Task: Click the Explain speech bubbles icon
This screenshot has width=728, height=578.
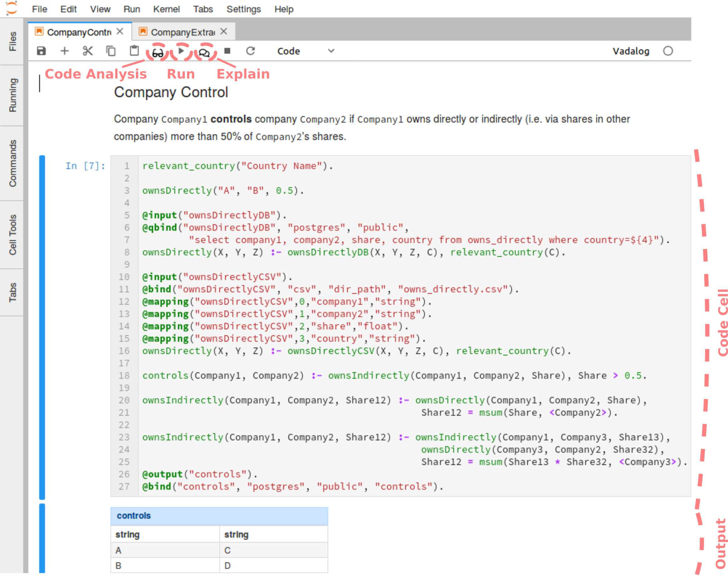Action: 204,52
